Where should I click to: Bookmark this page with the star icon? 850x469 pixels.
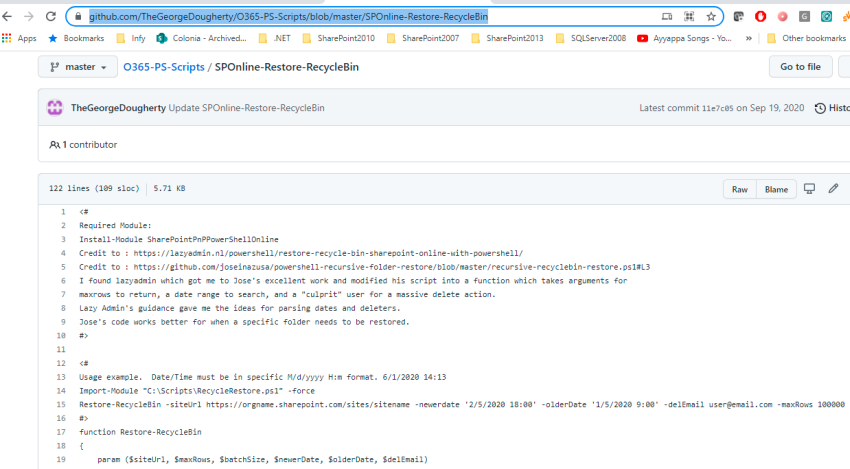pos(711,17)
